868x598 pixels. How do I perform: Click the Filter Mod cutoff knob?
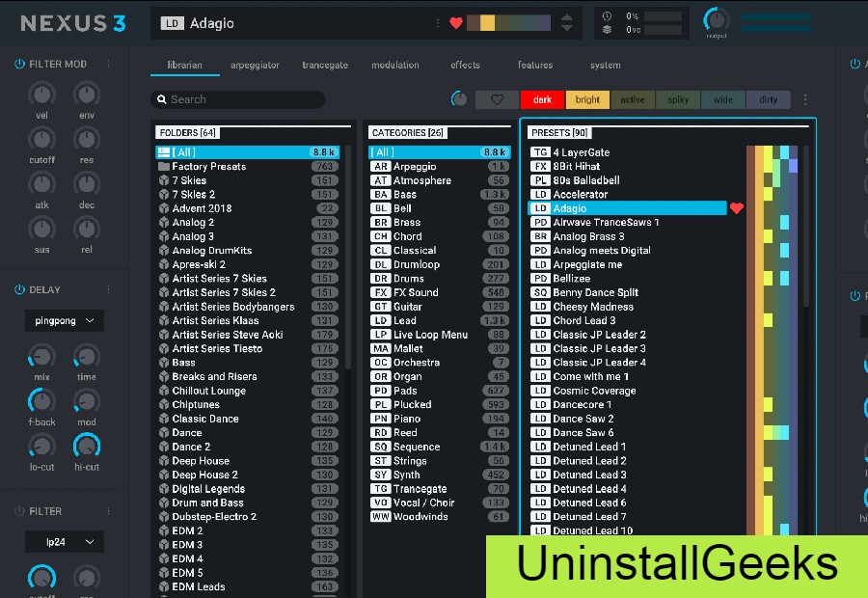pyautogui.click(x=41, y=140)
